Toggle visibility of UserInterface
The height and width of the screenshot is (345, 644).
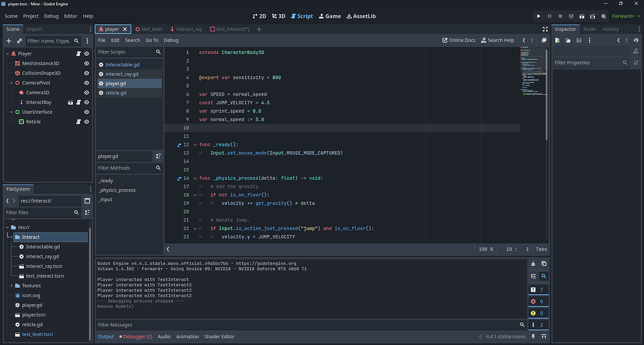click(x=87, y=112)
